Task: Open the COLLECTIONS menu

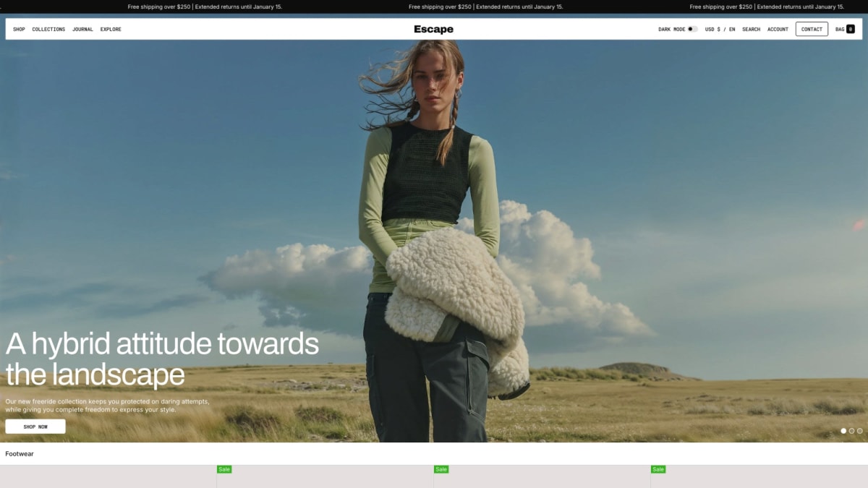Action: (48, 29)
